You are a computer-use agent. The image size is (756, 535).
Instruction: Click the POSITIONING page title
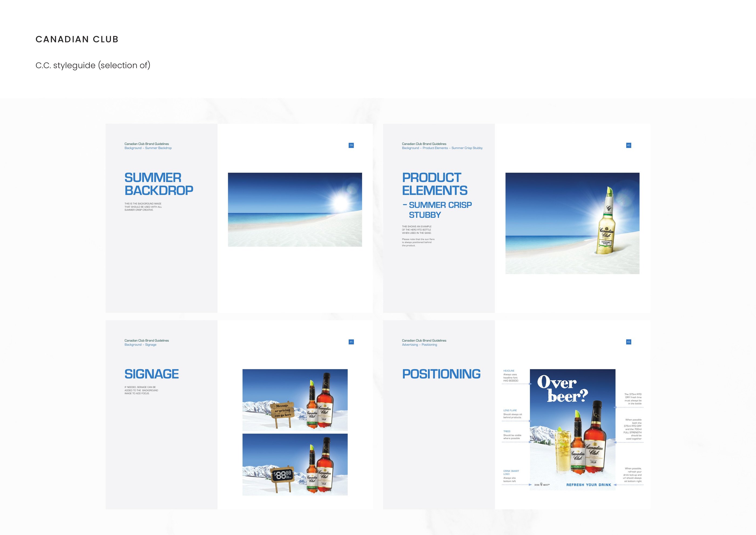point(441,374)
